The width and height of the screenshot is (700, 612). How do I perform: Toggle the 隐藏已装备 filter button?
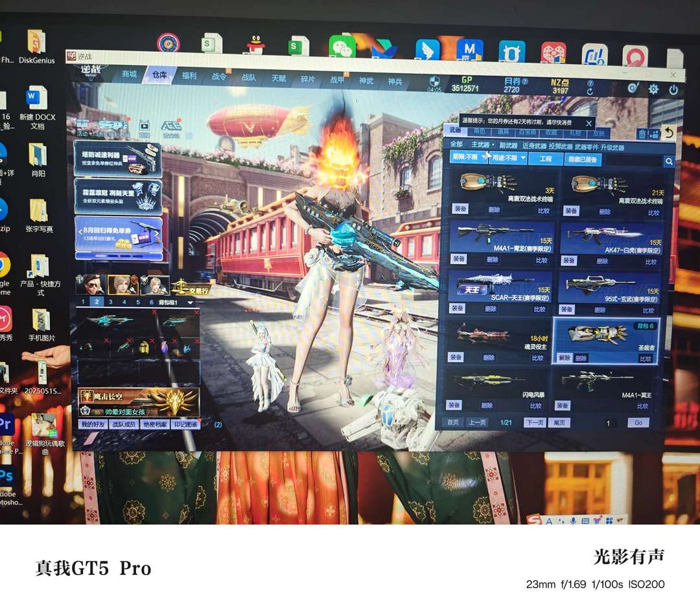pos(583,159)
